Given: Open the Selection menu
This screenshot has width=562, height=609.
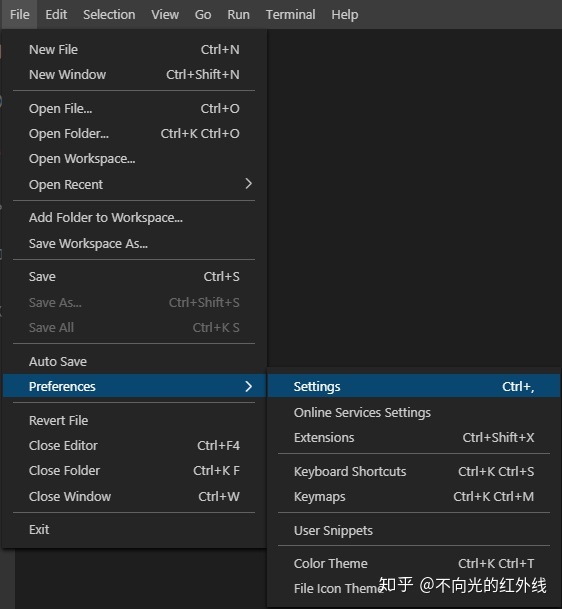Looking at the screenshot, I should click(x=109, y=14).
